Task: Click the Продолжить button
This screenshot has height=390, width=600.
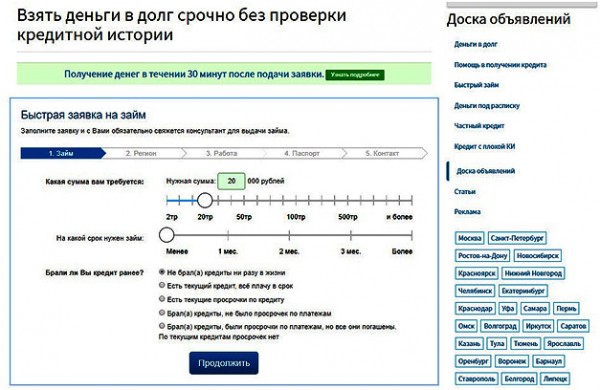Action: 224,363
